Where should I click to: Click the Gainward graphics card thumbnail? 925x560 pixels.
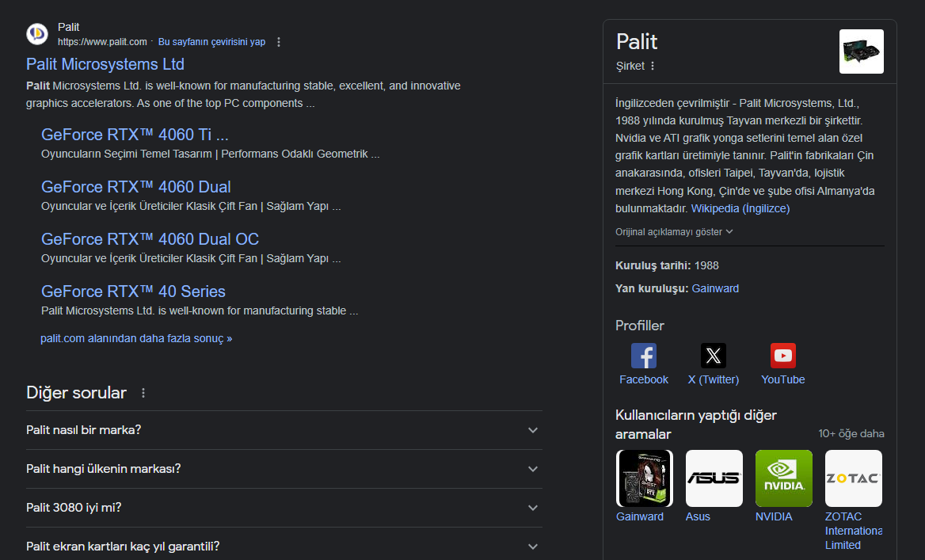coord(644,478)
